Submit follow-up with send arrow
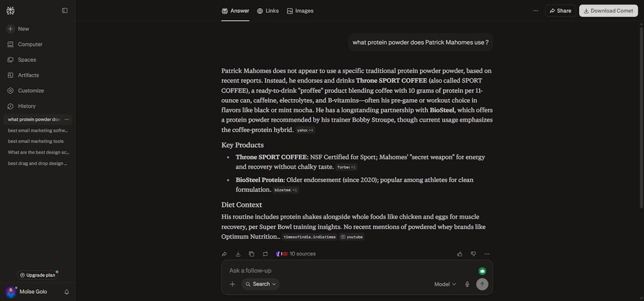Screen dimensions: 644x301 [x=482, y=284]
